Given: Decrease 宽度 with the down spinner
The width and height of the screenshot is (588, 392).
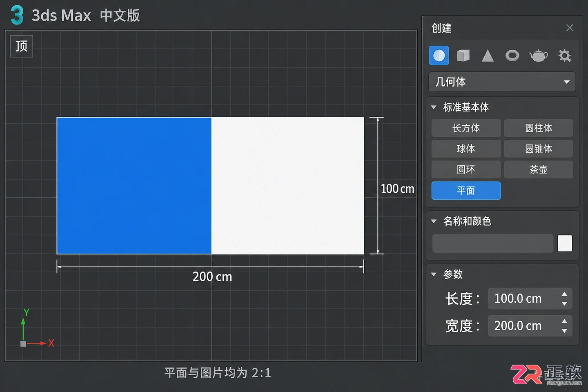Looking at the screenshot, I should (x=564, y=331).
